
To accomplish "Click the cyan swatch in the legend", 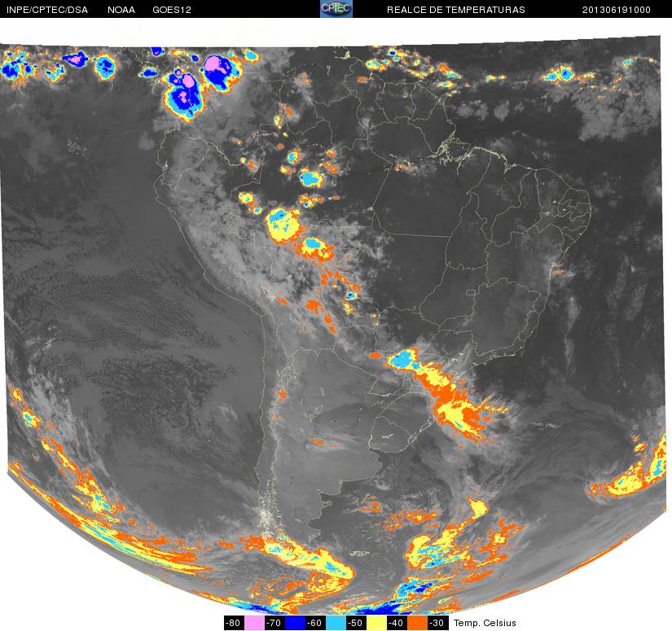I will pyautogui.click(x=336, y=623).
